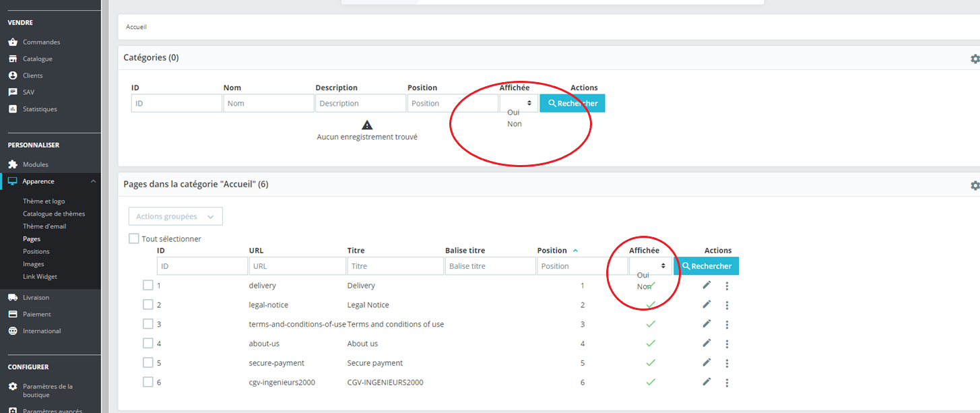
Task: Click the International globe icon
Action: (x=13, y=331)
